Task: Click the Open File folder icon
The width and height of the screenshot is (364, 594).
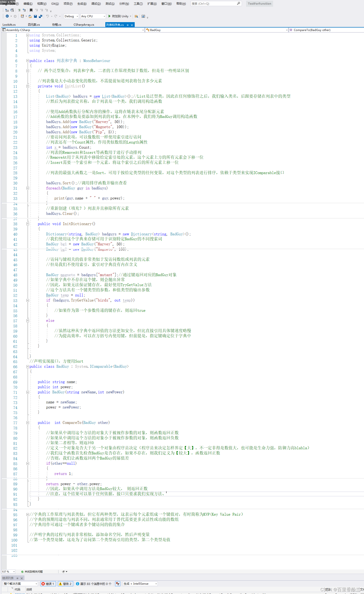Action: click(30, 16)
